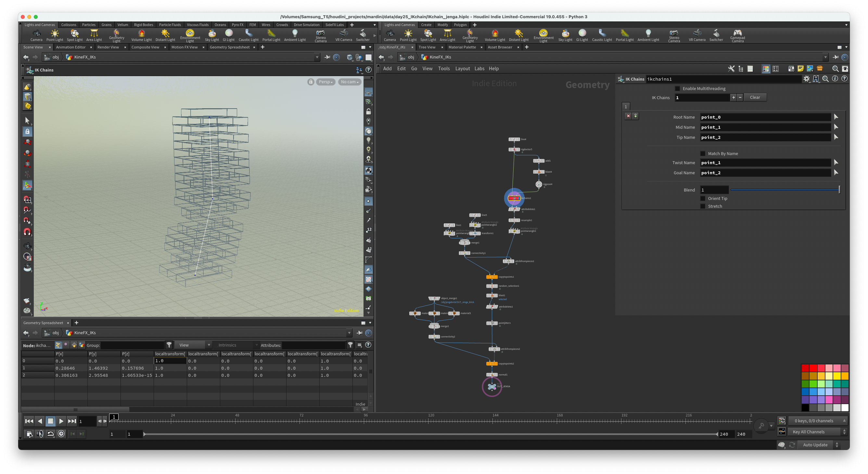Open the Rigid Bodies shelf tab
Viewport: 868px width, 474px height.
coord(144,25)
